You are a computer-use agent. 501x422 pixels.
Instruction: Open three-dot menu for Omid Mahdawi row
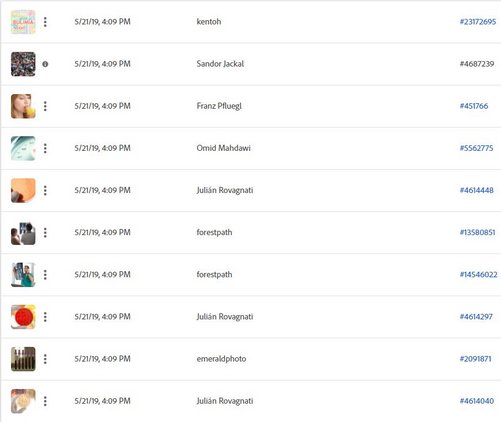pyautogui.click(x=45, y=148)
